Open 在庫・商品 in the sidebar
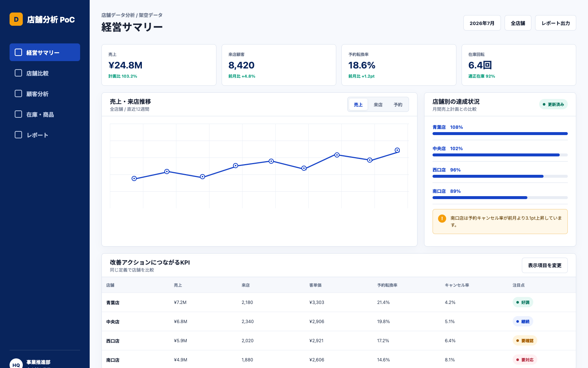Screen dimensions: 588x368 coord(45,114)
